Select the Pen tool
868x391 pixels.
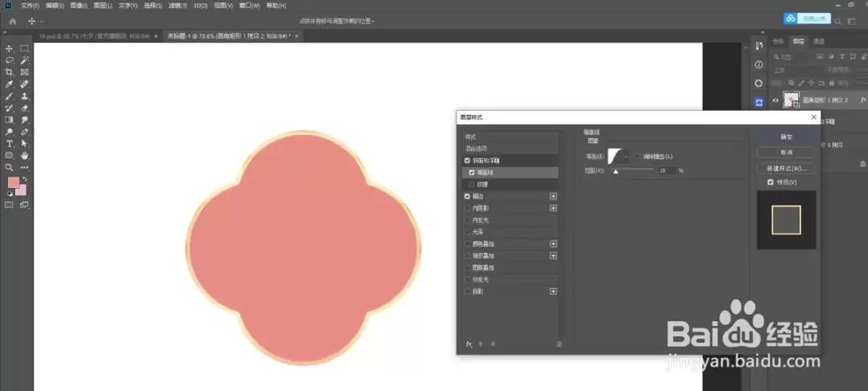pyautogui.click(x=25, y=132)
